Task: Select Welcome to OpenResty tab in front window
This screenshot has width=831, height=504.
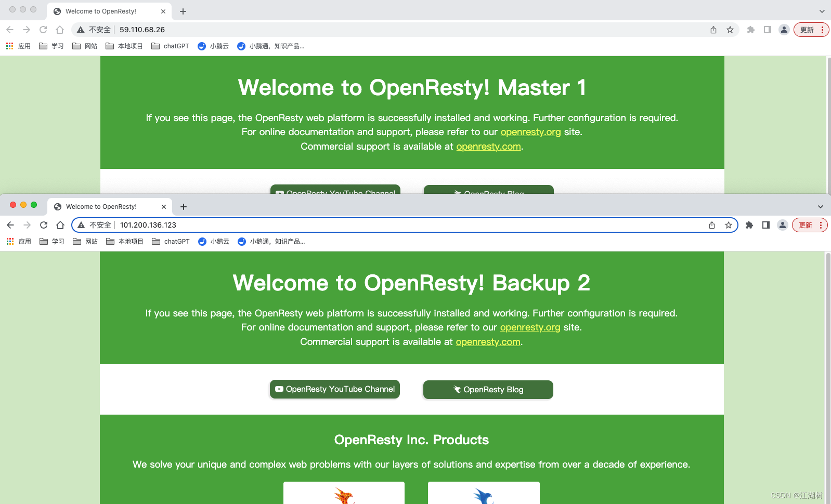Action: (x=110, y=207)
